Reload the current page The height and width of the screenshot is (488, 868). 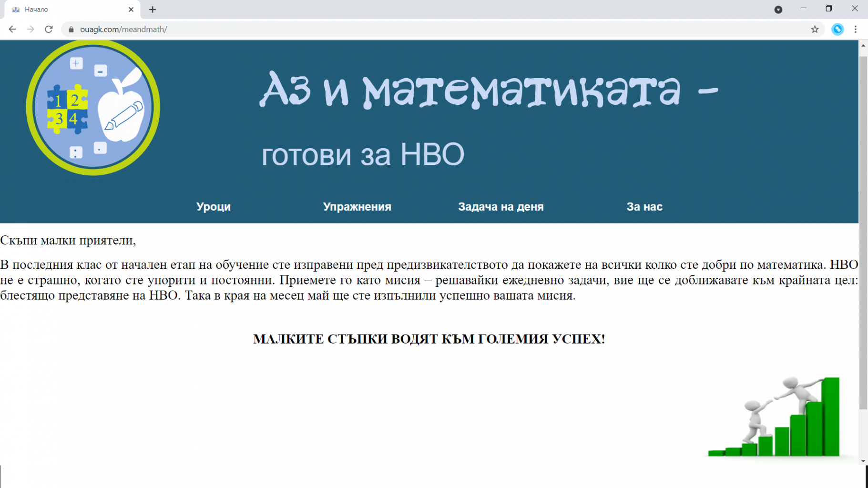[x=49, y=29]
